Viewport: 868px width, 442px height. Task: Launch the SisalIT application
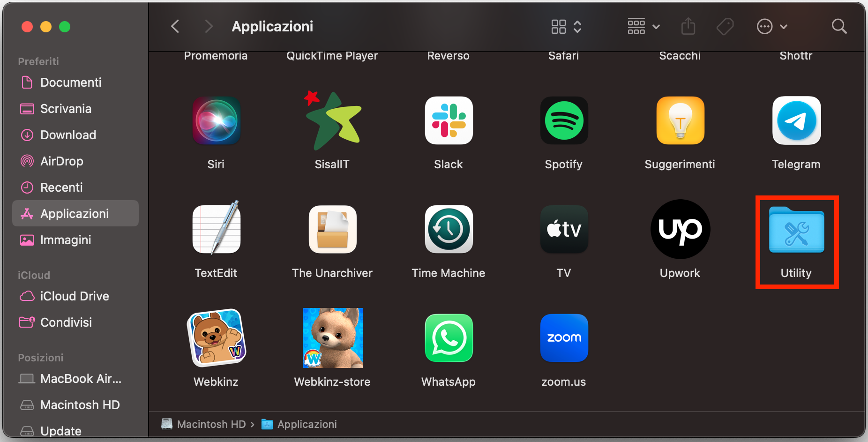[x=332, y=120]
